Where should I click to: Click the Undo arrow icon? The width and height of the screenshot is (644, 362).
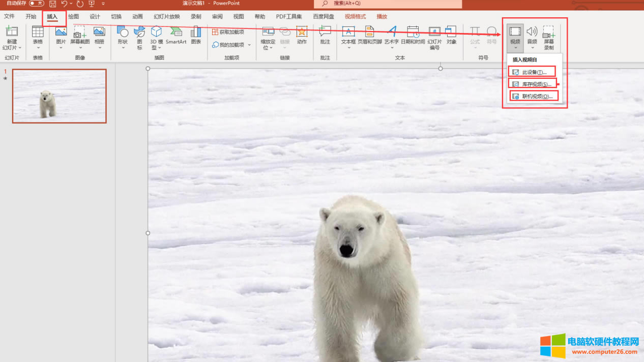point(65,4)
